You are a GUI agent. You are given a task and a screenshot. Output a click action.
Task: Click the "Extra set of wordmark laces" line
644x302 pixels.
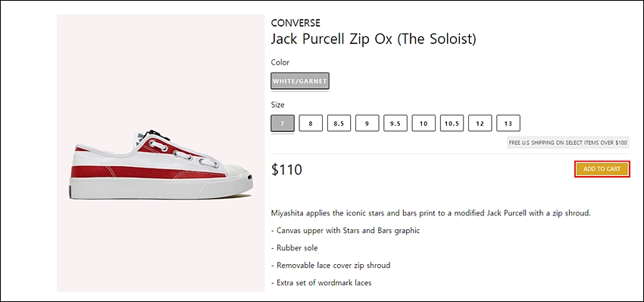(x=321, y=283)
